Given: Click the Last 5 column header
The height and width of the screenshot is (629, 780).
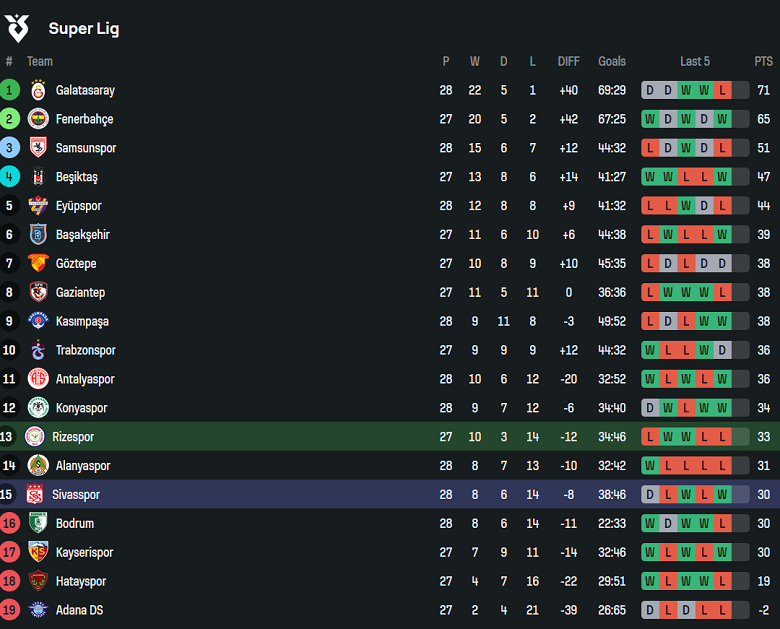Looking at the screenshot, I should click(x=694, y=62).
